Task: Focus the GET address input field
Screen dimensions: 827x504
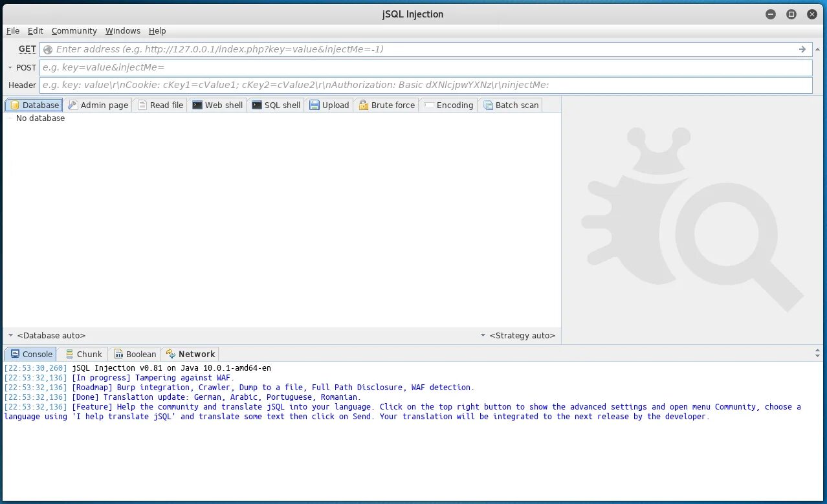Action: (426, 49)
